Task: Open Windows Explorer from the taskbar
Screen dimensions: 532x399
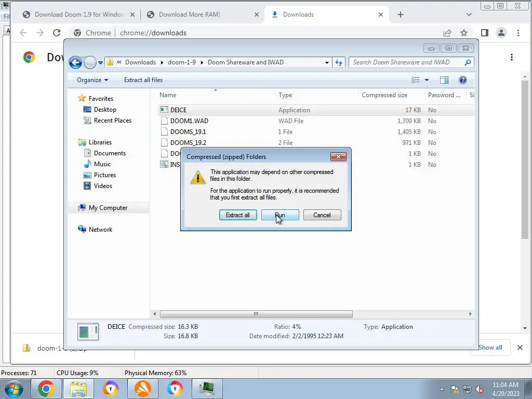Action: pyautogui.click(x=78, y=389)
